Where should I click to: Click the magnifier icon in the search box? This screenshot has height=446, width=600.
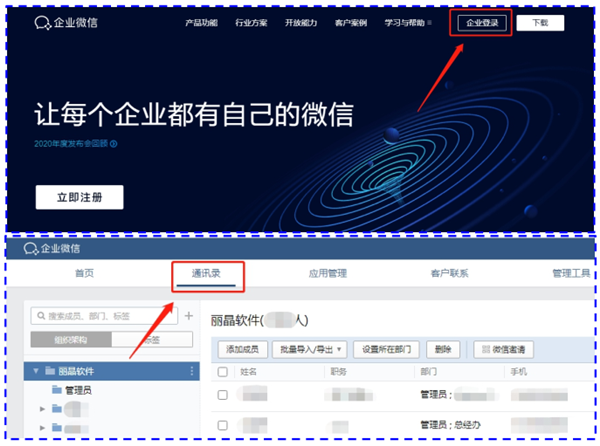coord(41,316)
